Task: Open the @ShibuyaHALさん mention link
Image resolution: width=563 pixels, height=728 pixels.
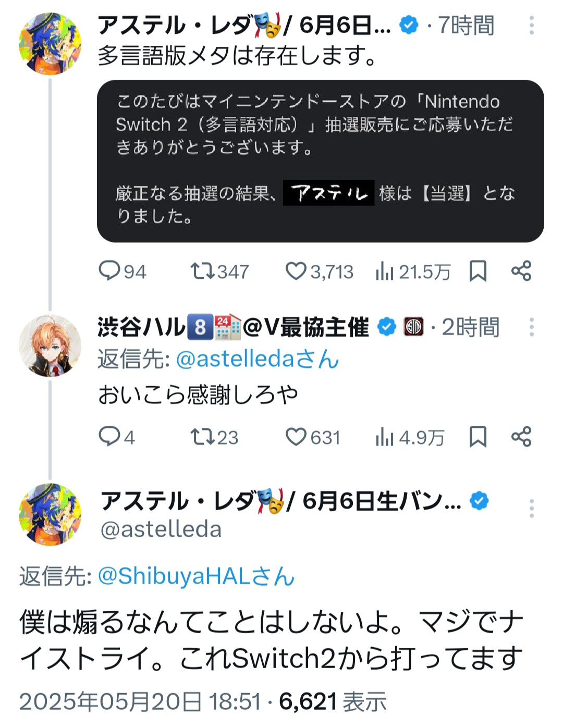Action: (x=196, y=576)
